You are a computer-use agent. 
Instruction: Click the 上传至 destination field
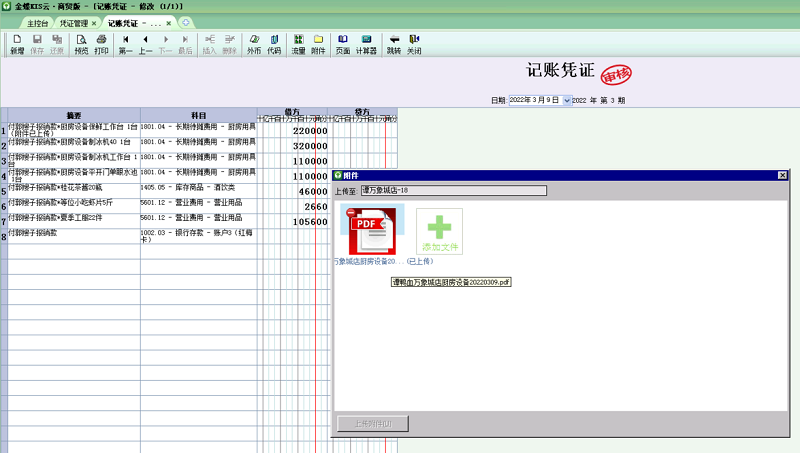pos(453,190)
